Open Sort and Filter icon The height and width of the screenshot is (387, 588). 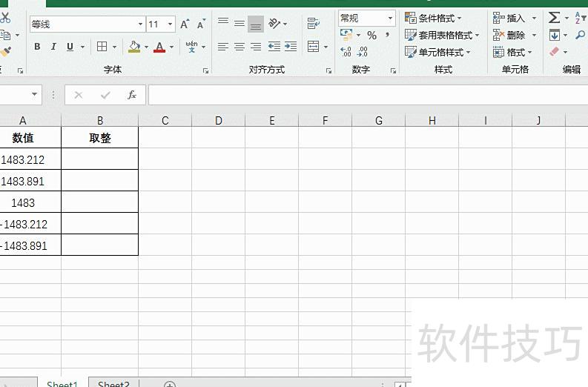pos(580,18)
